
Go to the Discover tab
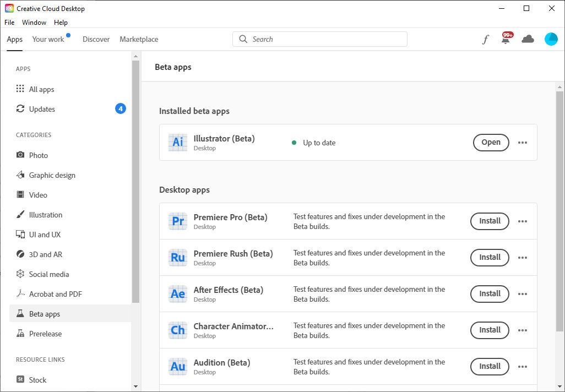pyautogui.click(x=96, y=39)
